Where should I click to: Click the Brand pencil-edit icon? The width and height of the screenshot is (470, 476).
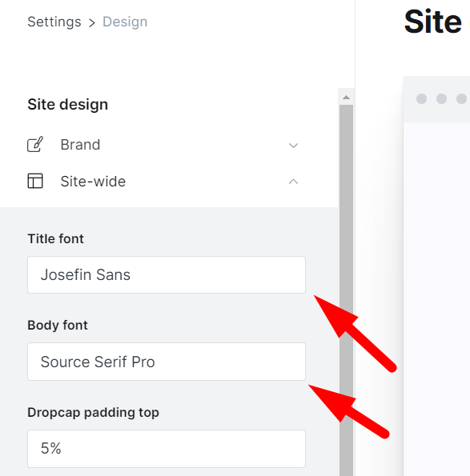35,145
